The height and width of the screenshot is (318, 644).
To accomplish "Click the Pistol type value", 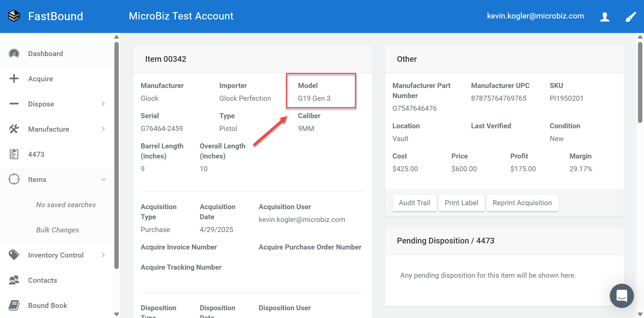I will [228, 129].
